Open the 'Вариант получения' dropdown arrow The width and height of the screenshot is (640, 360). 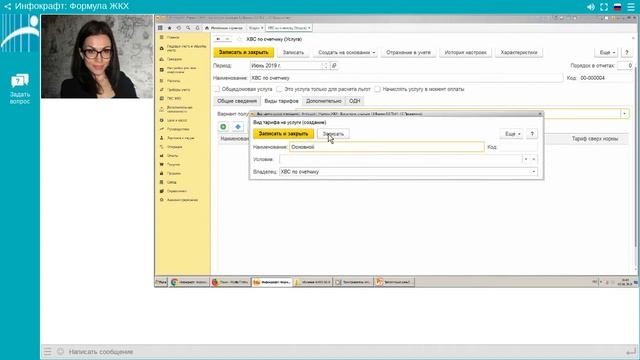coord(624,114)
